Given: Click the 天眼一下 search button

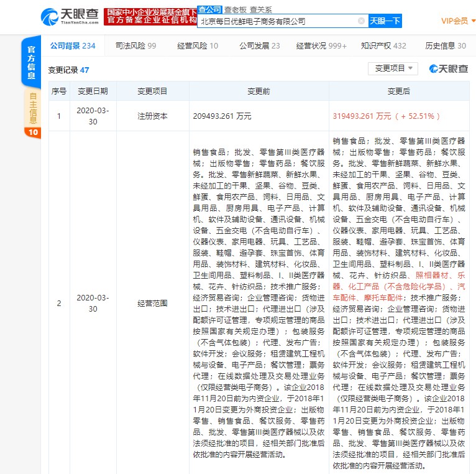Looking at the screenshot, I should tap(385, 21).
